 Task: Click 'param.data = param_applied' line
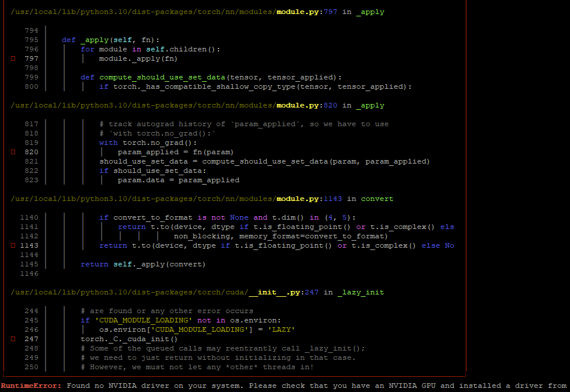(178, 181)
